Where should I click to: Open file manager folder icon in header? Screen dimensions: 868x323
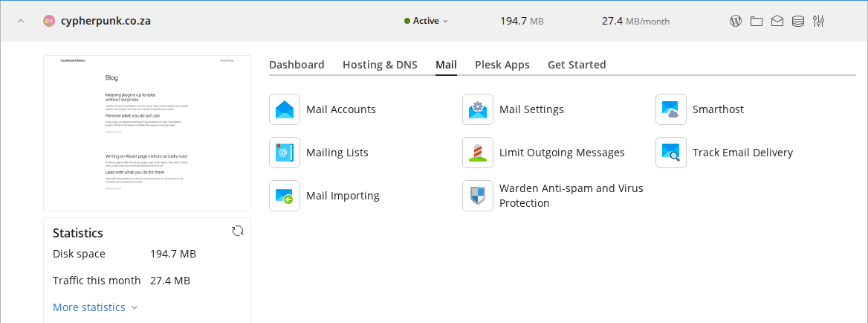tap(757, 21)
